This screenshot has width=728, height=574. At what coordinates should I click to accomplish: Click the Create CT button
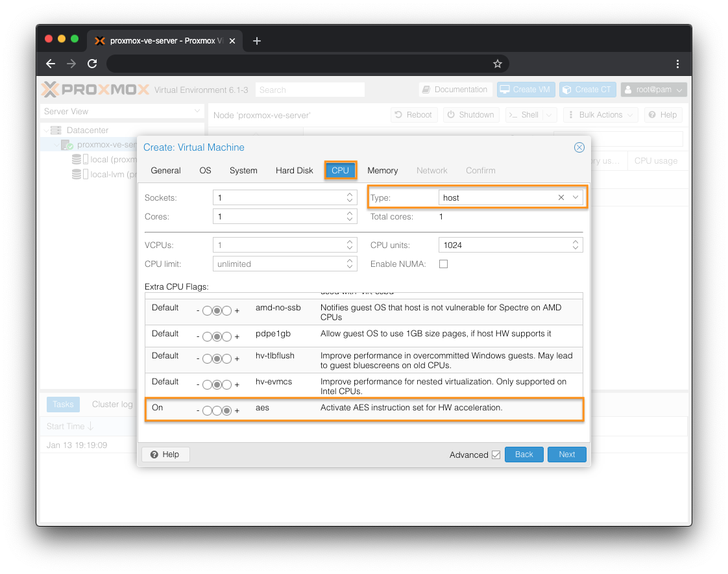point(588,90)
